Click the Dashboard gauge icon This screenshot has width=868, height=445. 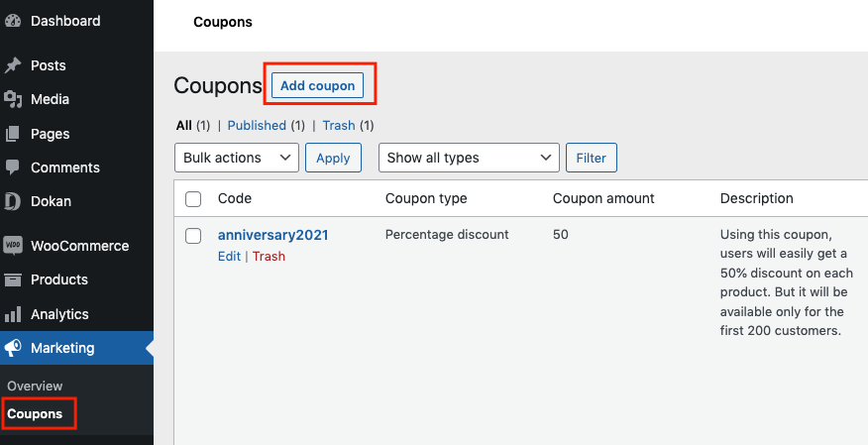(13, 21)
